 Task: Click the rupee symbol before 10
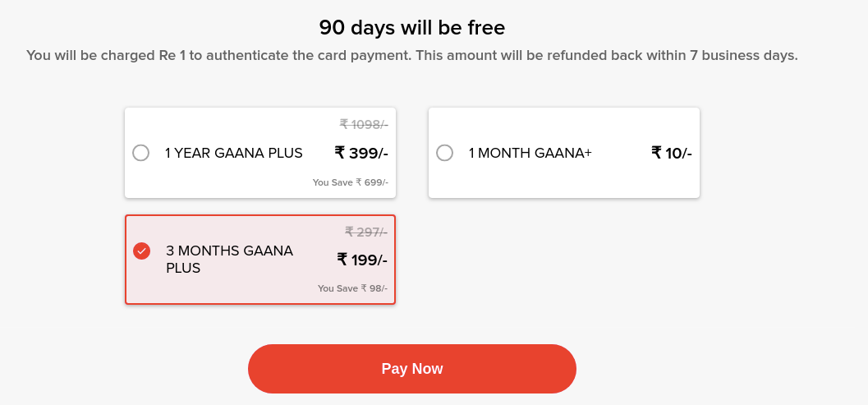[656, 152]
